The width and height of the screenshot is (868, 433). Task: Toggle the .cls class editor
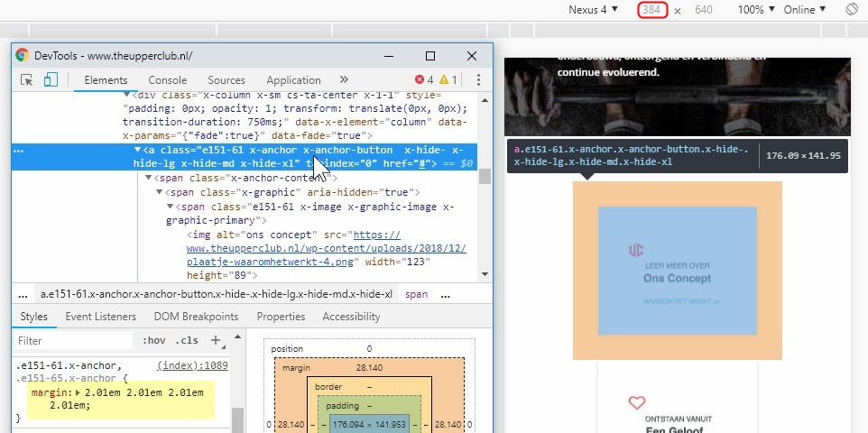(187, 340)
